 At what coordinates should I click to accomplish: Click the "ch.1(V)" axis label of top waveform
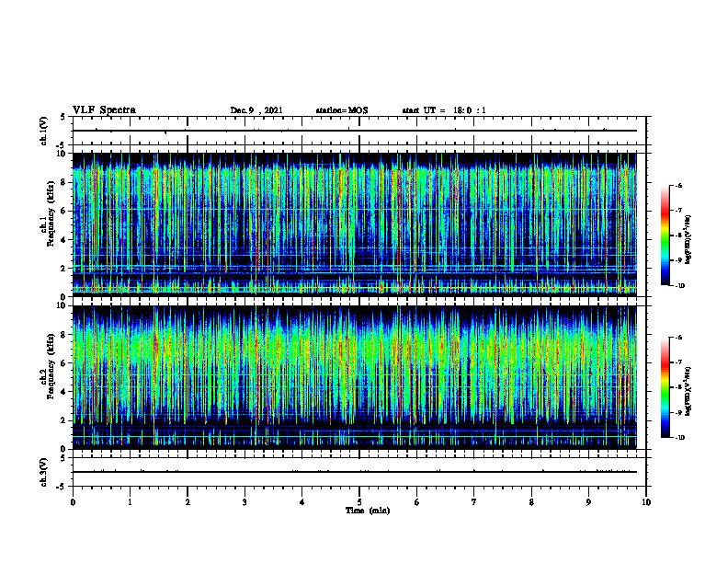click(44, 131)
